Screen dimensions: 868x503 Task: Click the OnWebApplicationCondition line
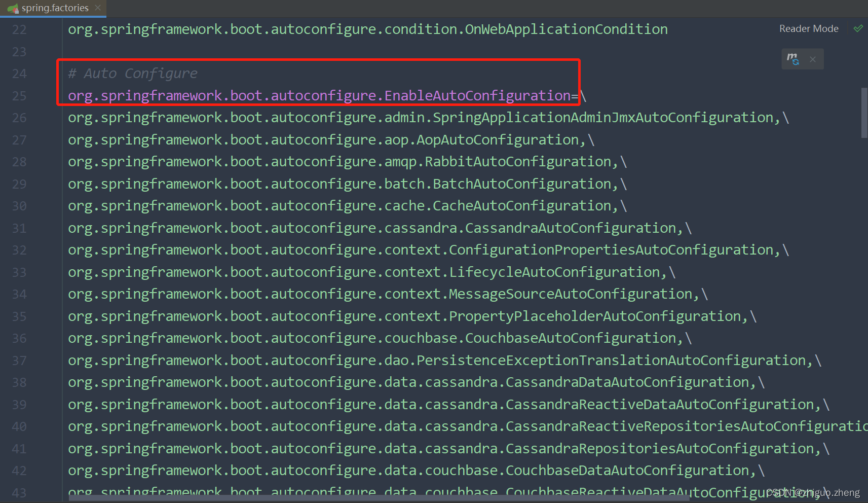click(368, 29)
